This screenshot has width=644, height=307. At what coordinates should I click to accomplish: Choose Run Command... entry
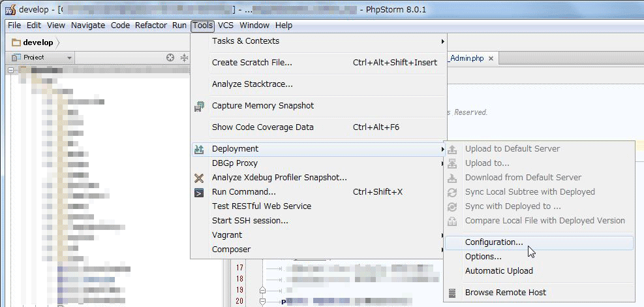[318, 192]
